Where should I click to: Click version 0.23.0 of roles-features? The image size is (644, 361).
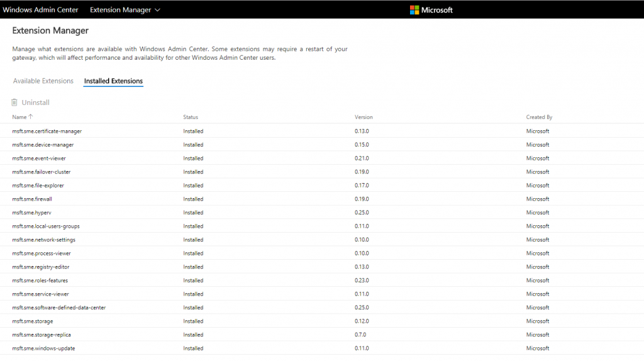(362, 280)
